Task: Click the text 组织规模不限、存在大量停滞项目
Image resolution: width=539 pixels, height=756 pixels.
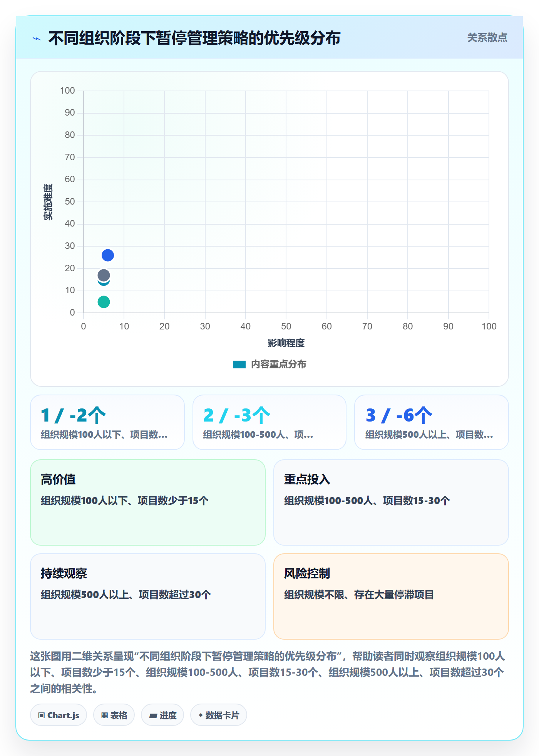Action: click(x=359, y=595)
